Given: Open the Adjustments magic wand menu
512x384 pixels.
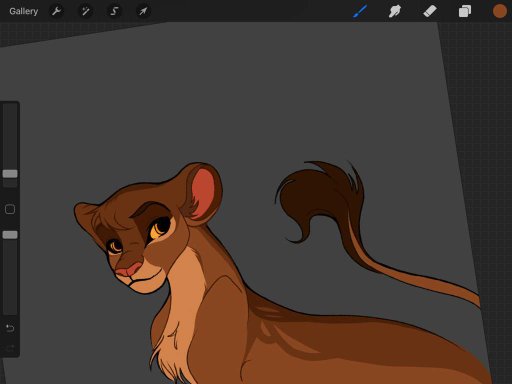Looking at the screenshot, I should pyautogui.click(x=85, y=11).
